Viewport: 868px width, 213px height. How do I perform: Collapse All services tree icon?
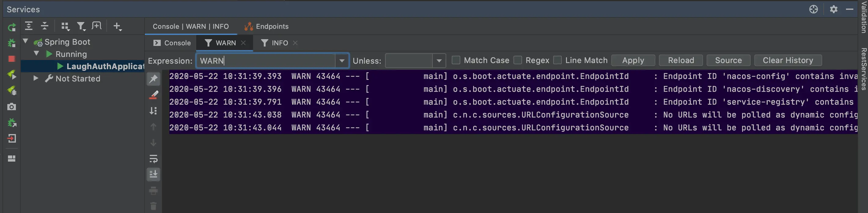pos(45,26)
